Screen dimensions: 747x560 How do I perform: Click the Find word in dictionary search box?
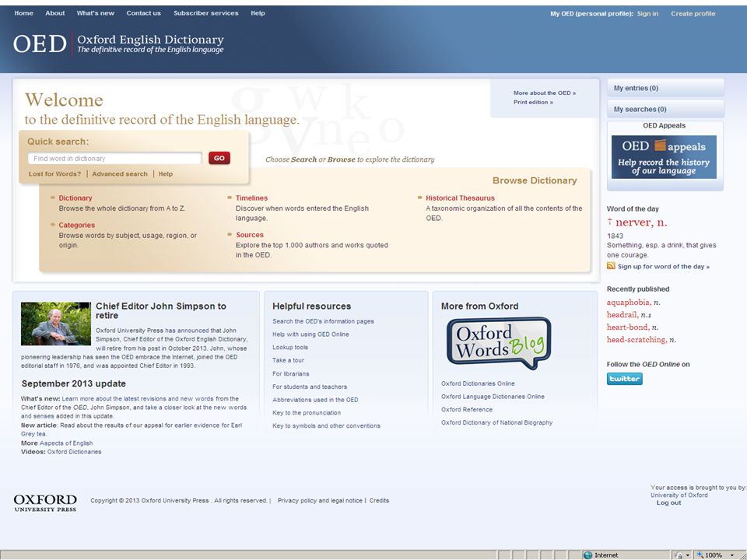[x=115, y=158]
